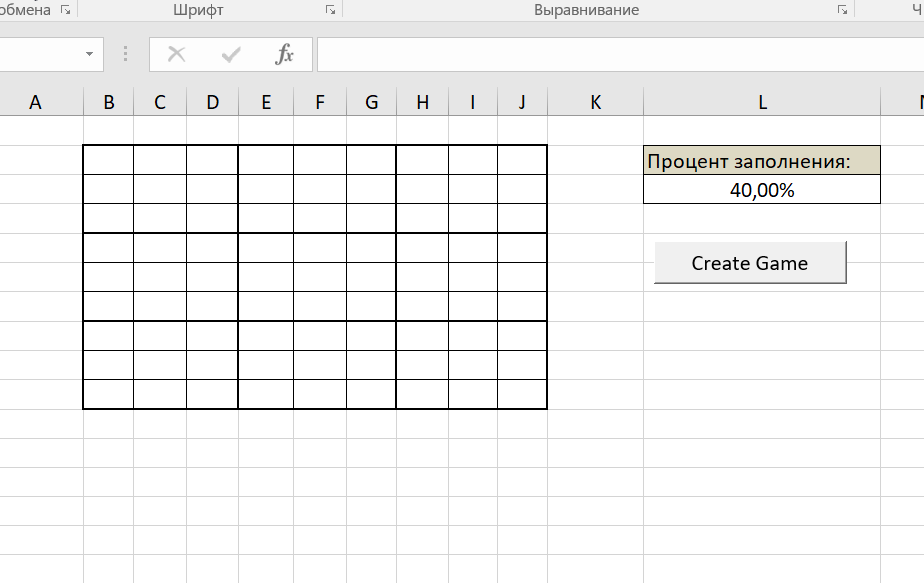Click the Insert Function (fx) icon
Image resolution: width=924 pixels, height=583 pixels.
(x=286, y=55)
